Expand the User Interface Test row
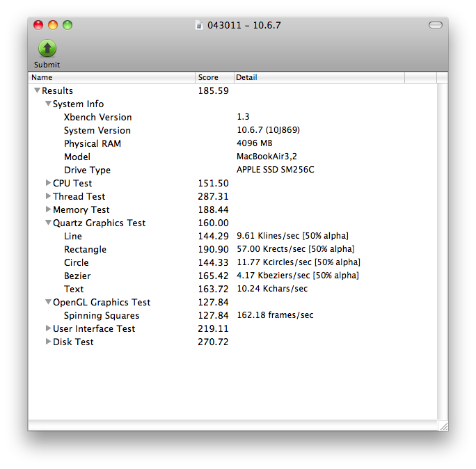This screenshot has height=469, width=476. [x=48, y=328]
